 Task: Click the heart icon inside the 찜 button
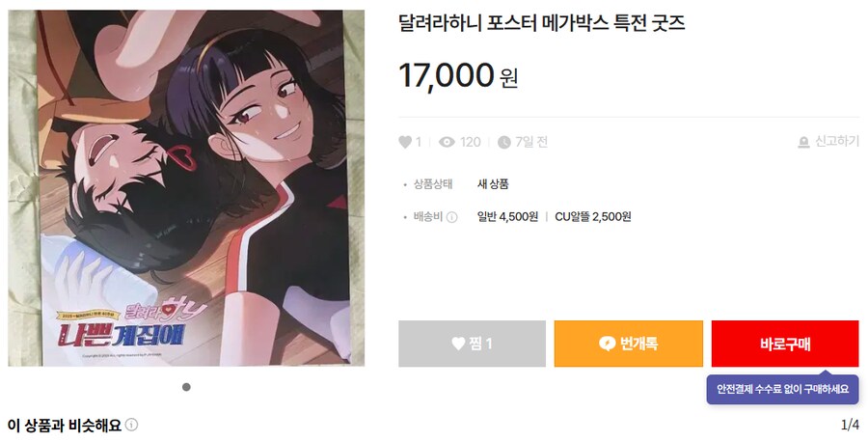[x=458, y=344]
